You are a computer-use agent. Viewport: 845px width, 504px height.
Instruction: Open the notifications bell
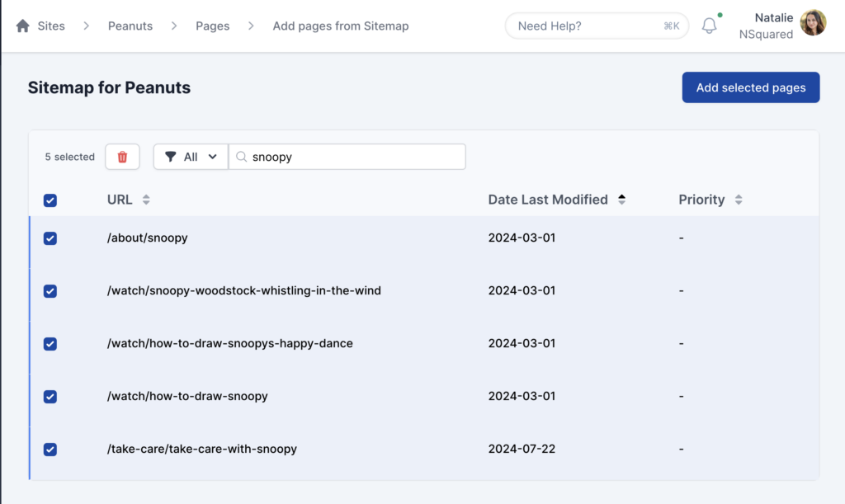coord(709,26)
